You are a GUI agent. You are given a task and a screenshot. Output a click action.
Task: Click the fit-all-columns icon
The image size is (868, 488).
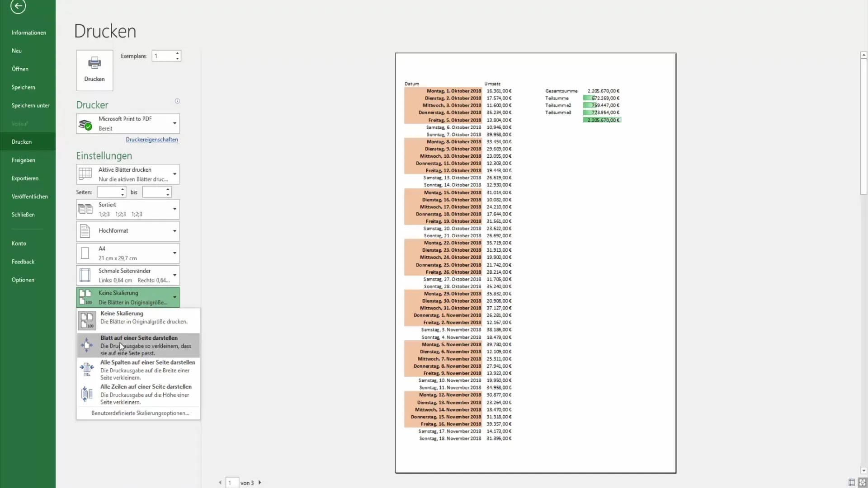pyautogui.click(x=87, y=369)
